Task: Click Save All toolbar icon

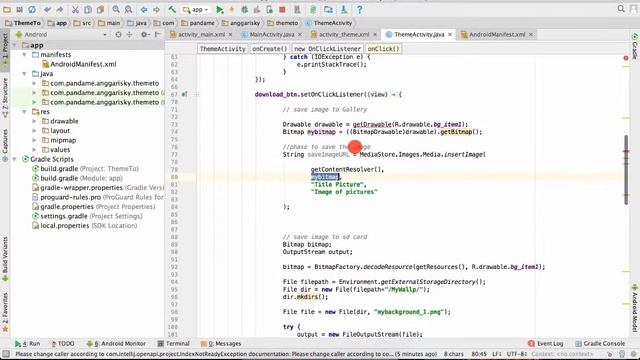Action: click(19, 9)
